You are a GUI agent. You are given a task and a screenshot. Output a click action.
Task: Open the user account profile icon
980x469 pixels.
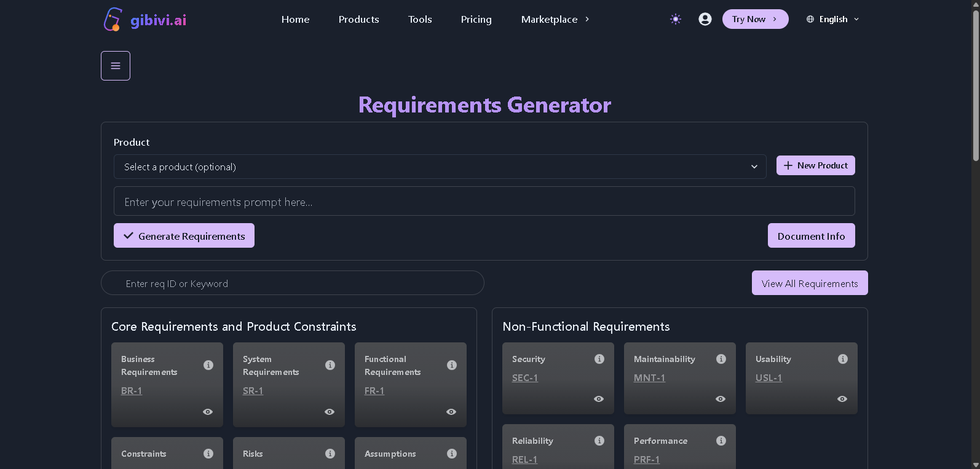coord(705,19)
